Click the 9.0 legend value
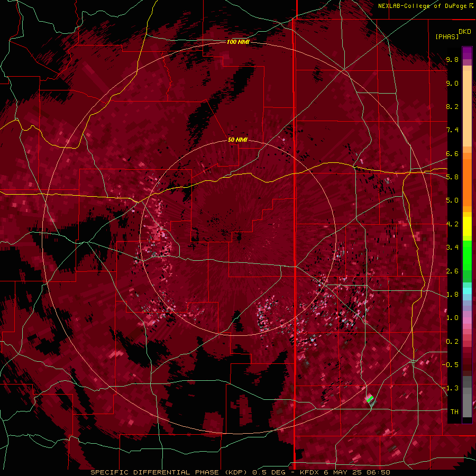This screenshot has height=476, width=476. click(x=452, y=83)
